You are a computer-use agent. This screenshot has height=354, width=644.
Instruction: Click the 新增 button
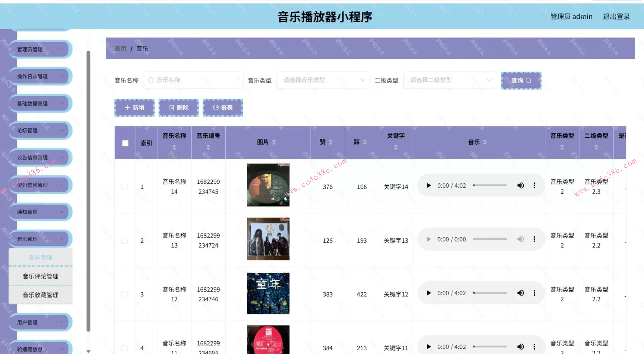135,108
